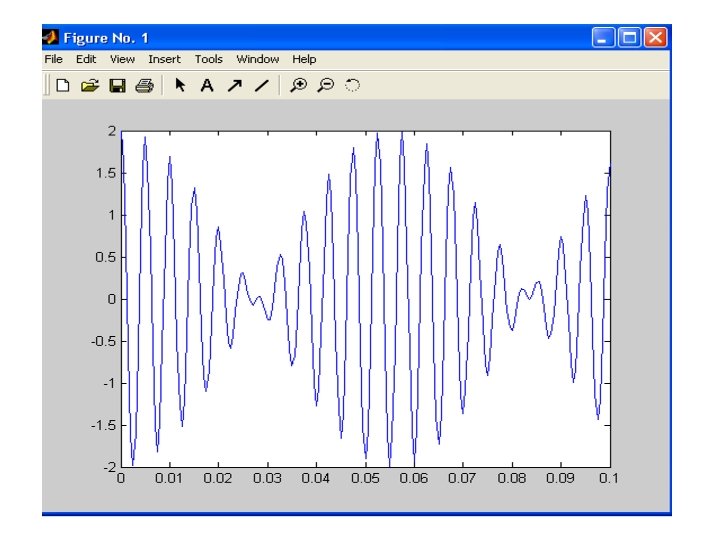Open the Insert menu
The height and width of the screenshot is (540, 720).
164,59
